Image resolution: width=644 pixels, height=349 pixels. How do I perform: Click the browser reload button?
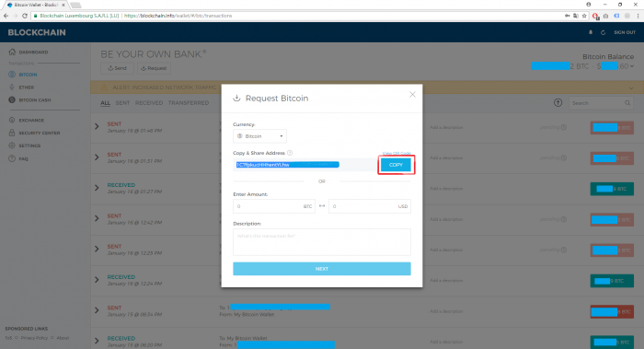25,16
